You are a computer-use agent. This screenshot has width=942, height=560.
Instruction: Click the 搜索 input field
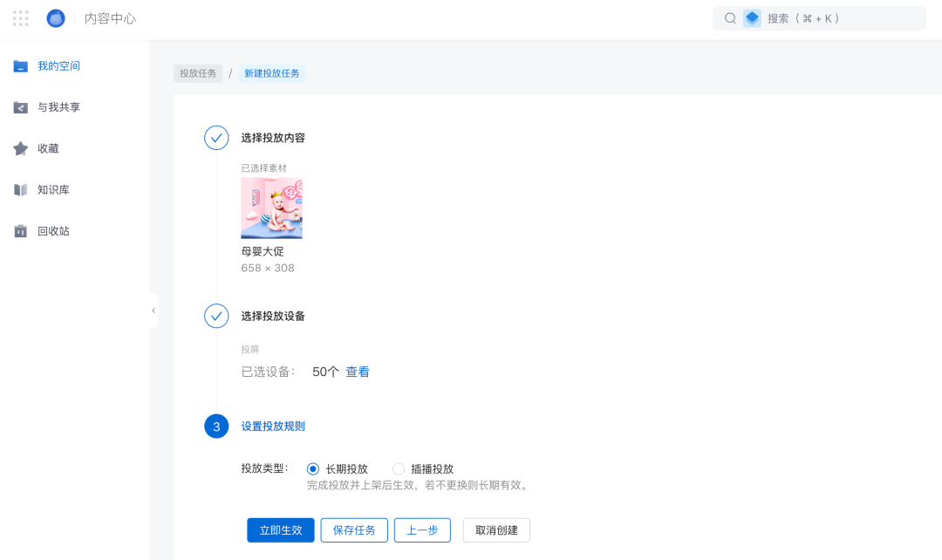tap(819, 18)
